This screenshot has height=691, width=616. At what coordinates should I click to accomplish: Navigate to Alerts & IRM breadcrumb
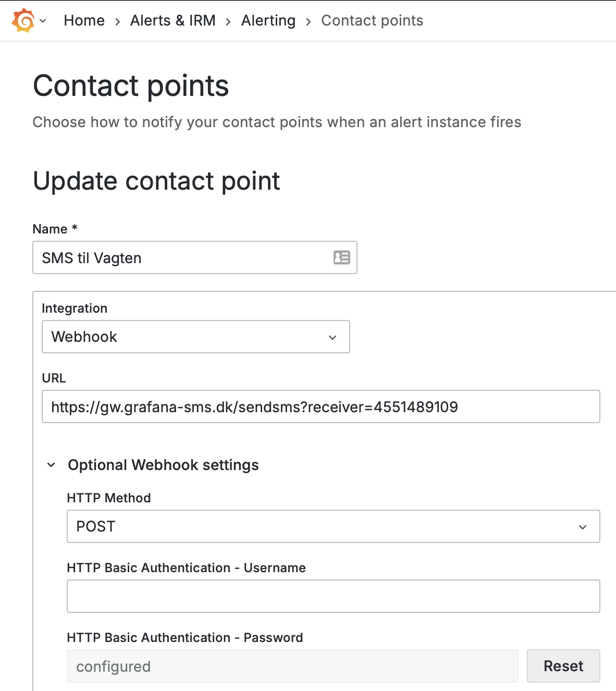(x=173, y=21)
